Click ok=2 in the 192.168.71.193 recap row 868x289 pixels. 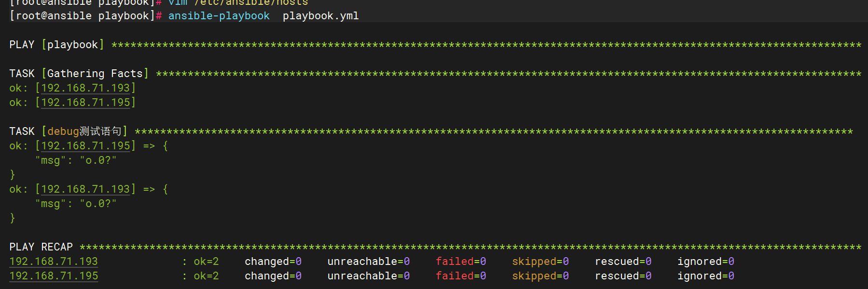(x=206, y=262)
